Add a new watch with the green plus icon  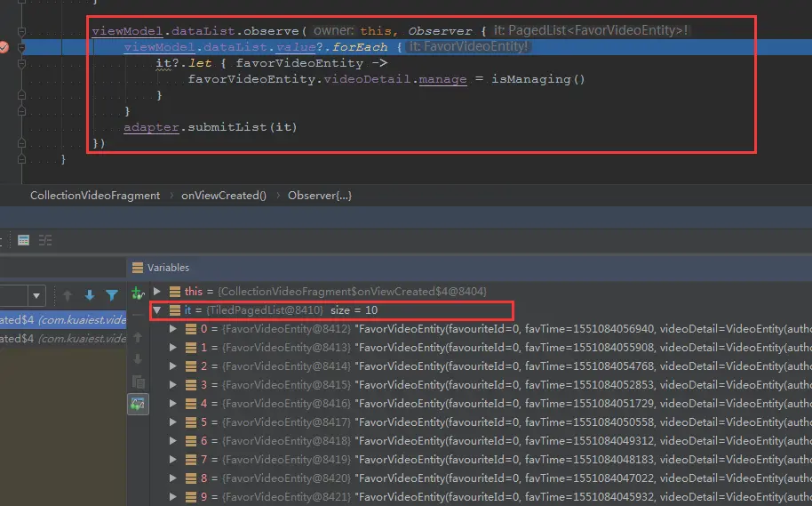138,293
